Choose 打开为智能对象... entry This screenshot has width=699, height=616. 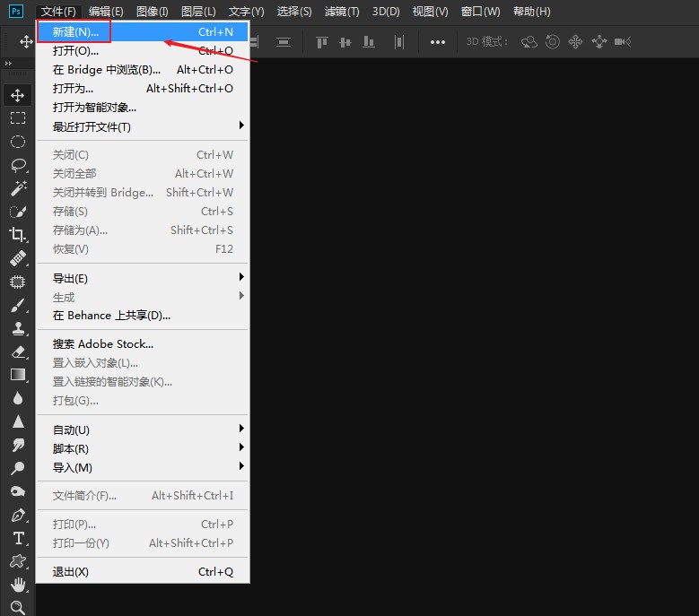[143, 107]
